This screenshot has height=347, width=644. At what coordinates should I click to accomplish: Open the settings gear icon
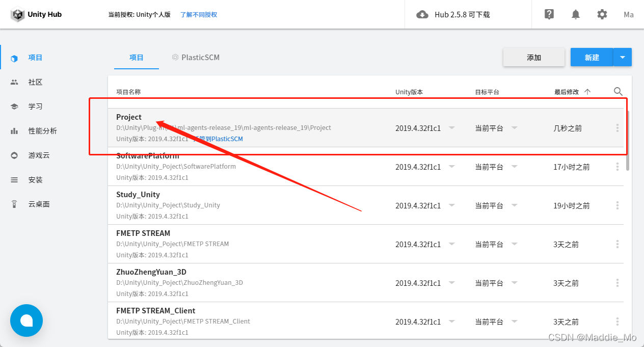[602, 15]
